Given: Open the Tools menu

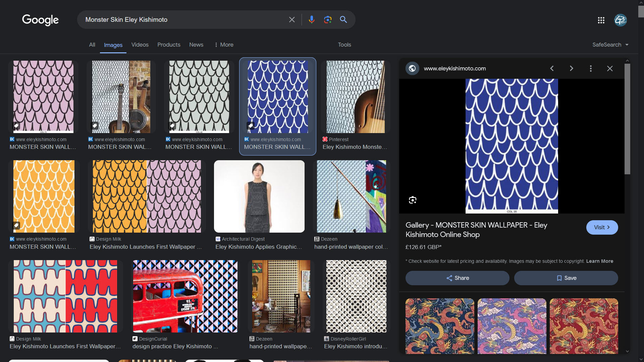Looking at the screenshot, I should point(344,45).
